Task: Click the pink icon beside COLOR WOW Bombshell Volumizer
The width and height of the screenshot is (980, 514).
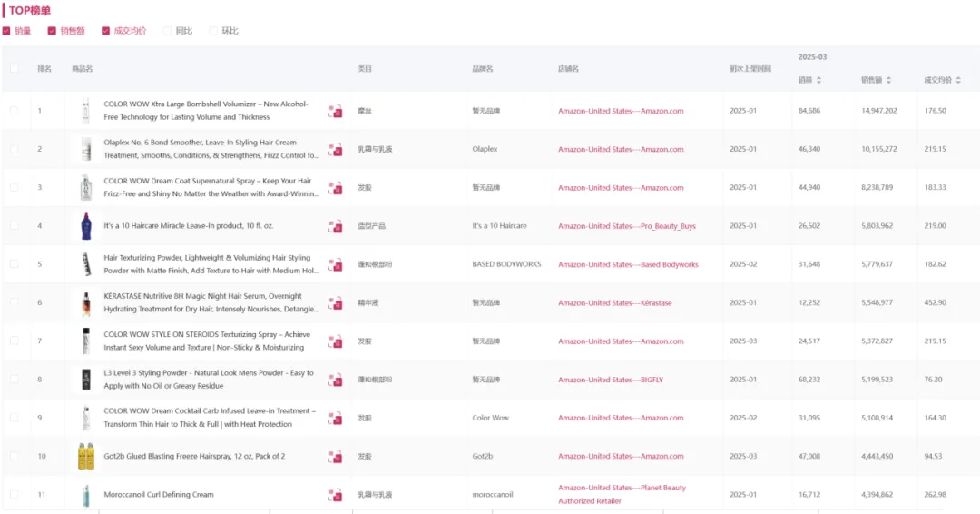Action: [x=336, y=111]
